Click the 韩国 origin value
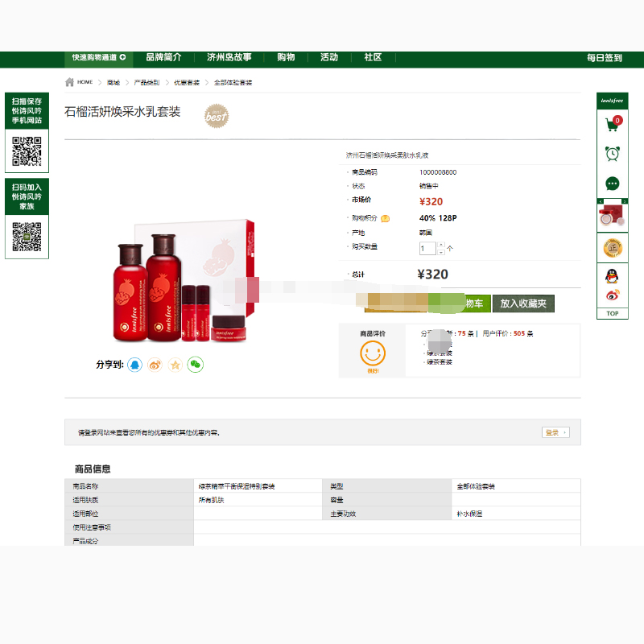Viewport: 644px width, 644px height. pos(426,233)
